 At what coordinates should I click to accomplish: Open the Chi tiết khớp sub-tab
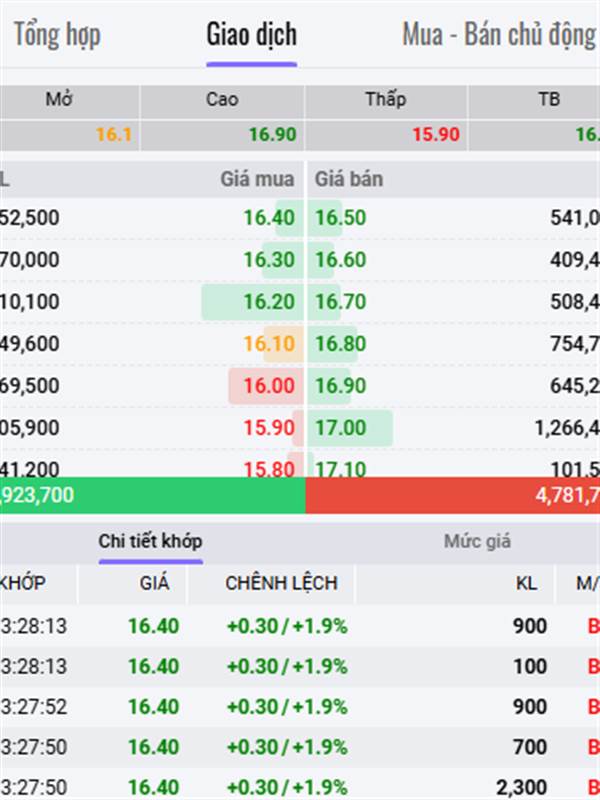[x=151, y=541]
